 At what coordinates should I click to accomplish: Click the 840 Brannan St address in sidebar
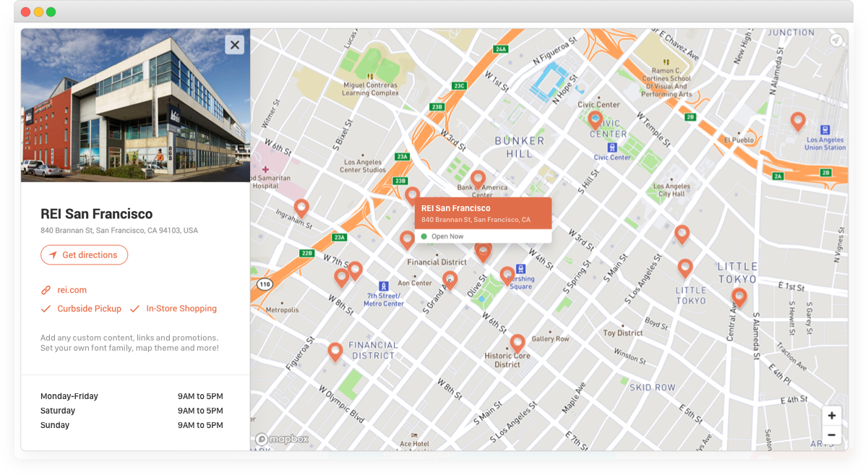click(x=119, y=231)
